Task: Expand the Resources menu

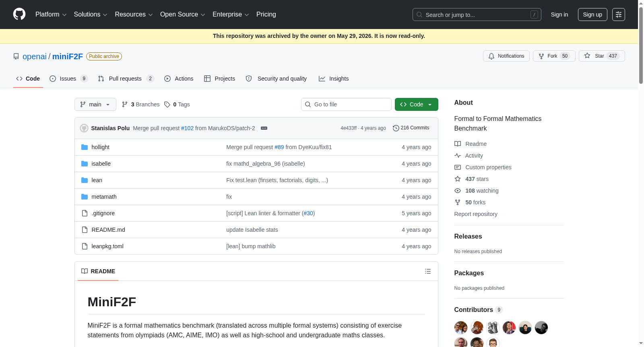Action: click(x=134, y=15)
